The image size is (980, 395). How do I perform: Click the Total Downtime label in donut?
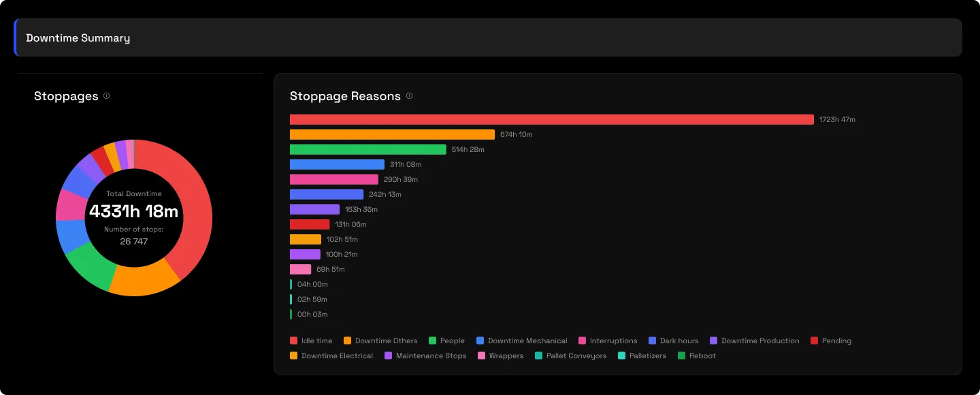(x=134, y=193)
